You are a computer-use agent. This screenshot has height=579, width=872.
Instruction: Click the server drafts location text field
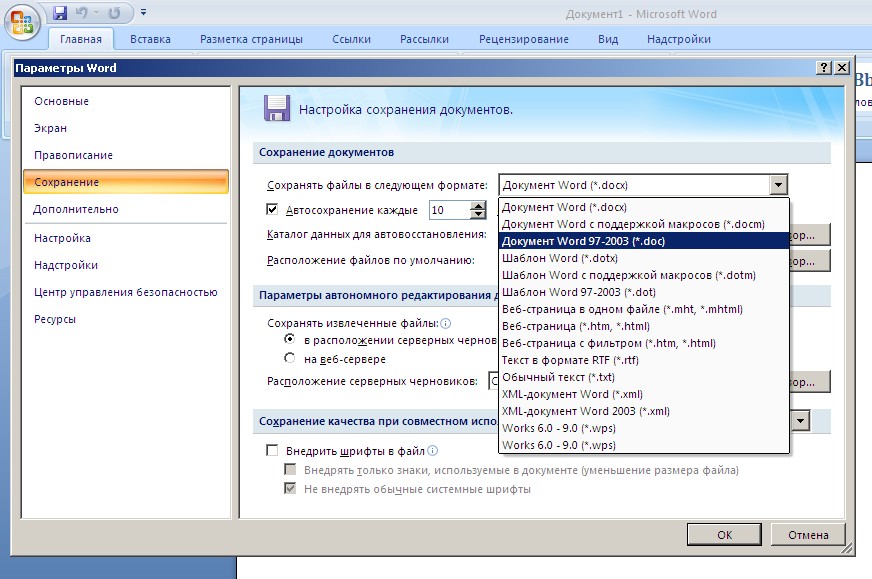[x=493, y=381]
